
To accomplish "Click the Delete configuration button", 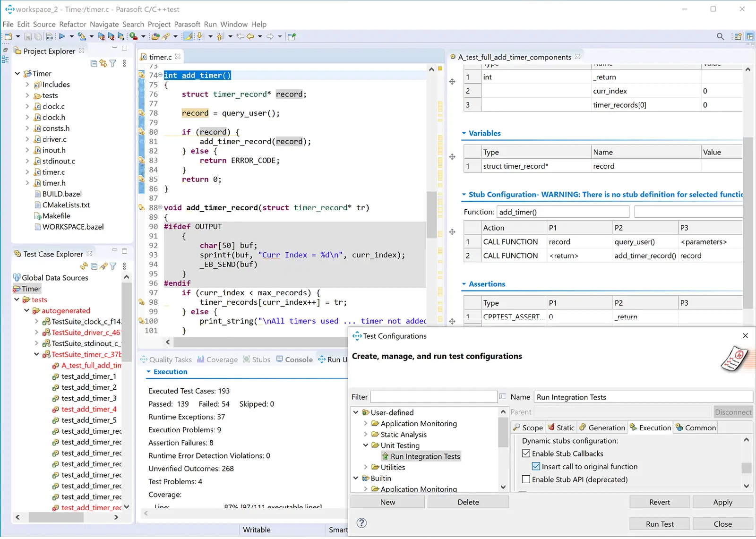I will click(468, 502).
